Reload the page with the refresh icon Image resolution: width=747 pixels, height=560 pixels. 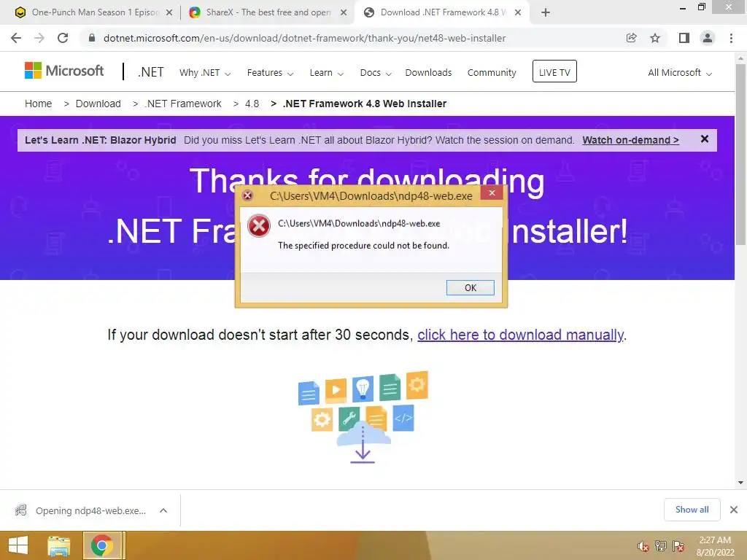(x=63, y=38)
